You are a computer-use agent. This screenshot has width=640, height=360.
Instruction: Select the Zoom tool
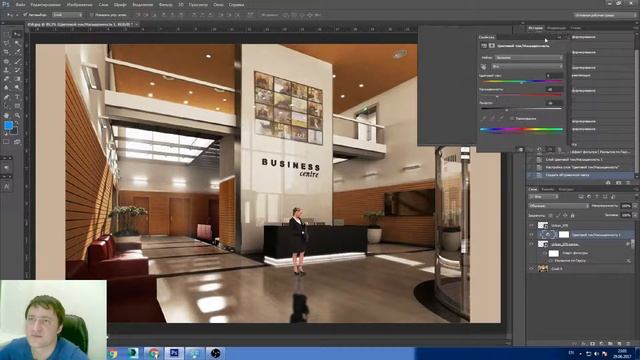[x=17, y=116]
